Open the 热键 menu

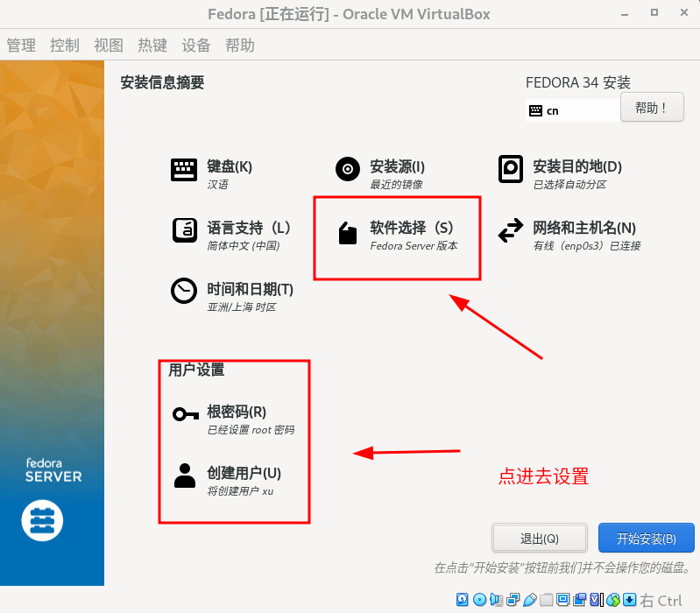(x=152, y=45)
